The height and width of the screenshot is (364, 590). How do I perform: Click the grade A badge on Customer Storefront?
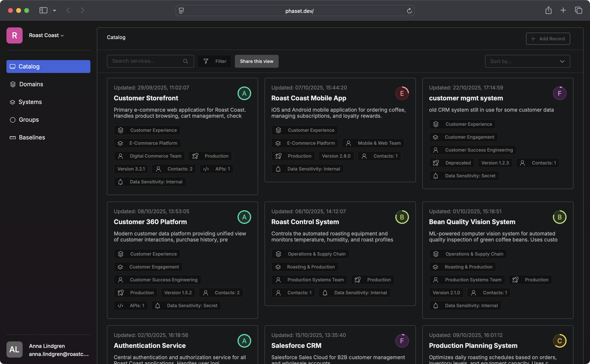244,93
